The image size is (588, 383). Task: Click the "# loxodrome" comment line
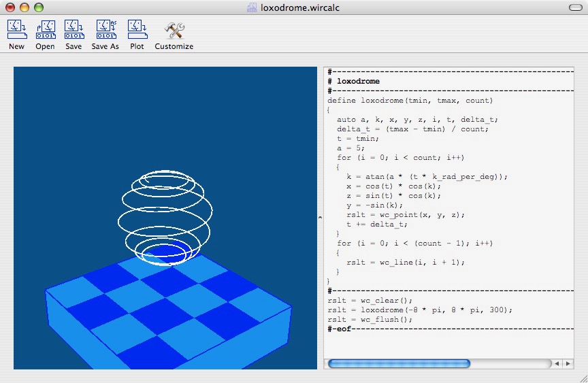pos(354,82)
